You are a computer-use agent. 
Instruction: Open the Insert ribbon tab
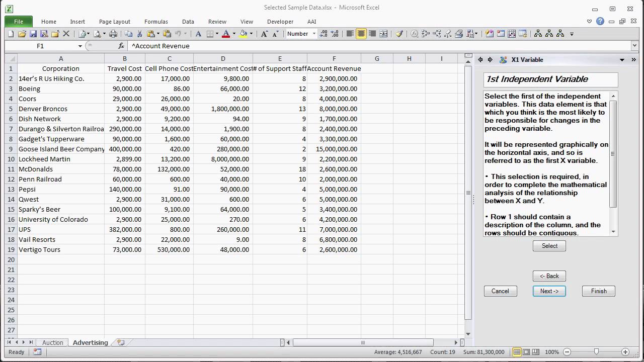pos(77,22)
